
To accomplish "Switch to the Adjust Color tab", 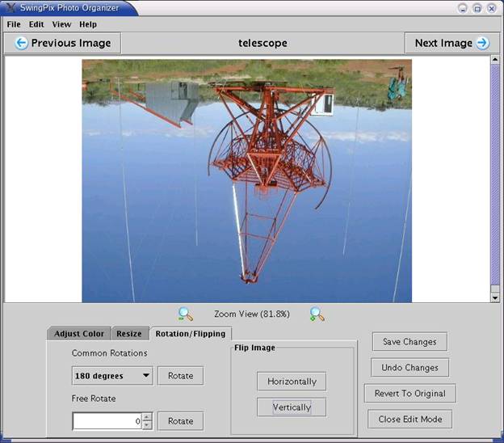I will (79, 334).
